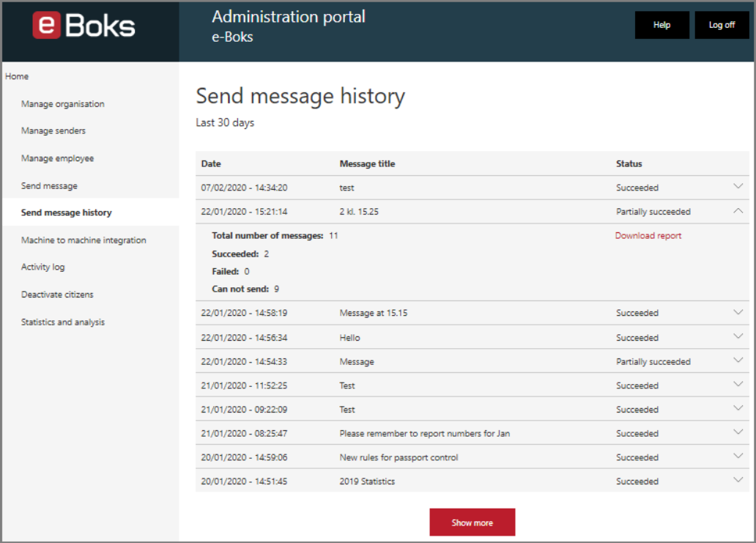Image resolution: width=756 pixels, height=543 pixels.
Task: Expand '2019 Statistics' row chevron
Action: (x=738, y=480)
